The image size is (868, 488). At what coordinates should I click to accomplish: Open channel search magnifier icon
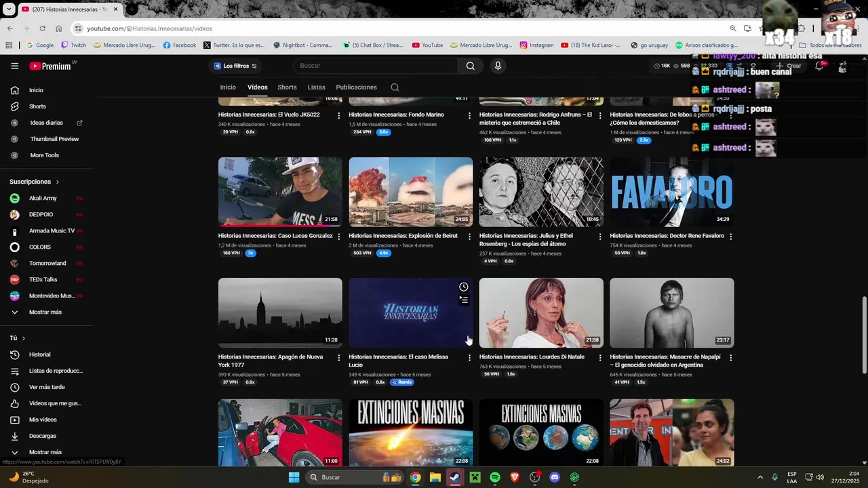(x=395, y=87)
